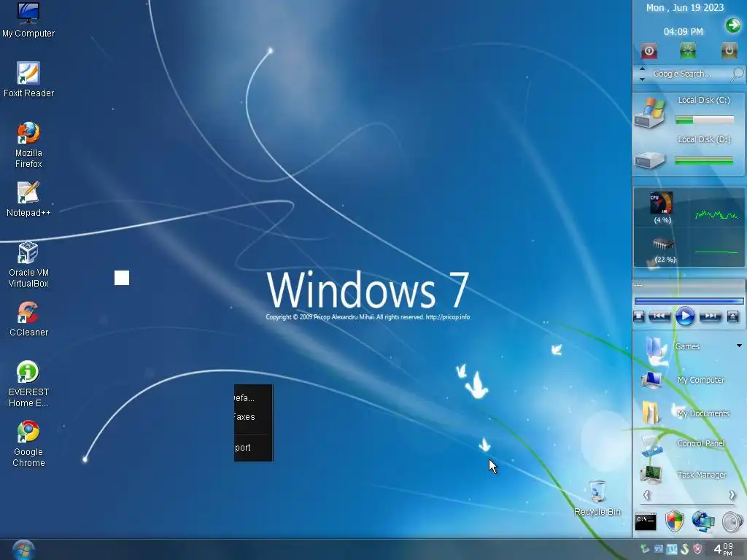Click the taskbar clock showing 4:09 PM

click(x=723, y=549)
